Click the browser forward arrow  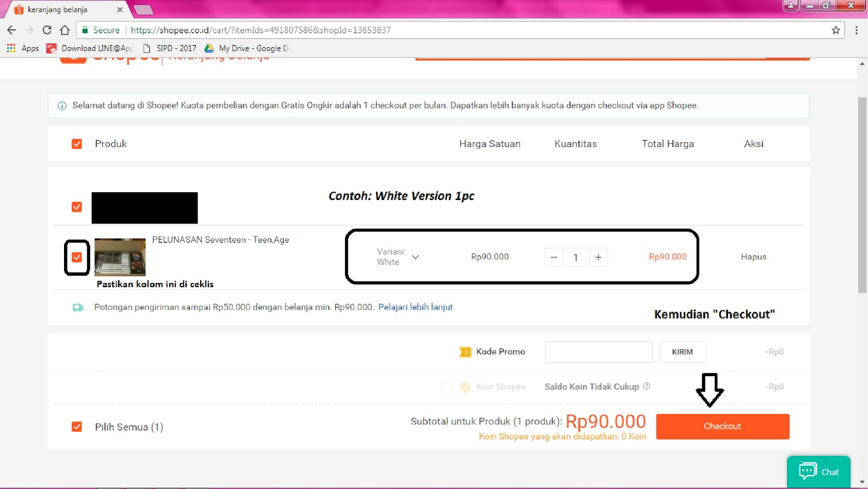(x=29, y=30)
